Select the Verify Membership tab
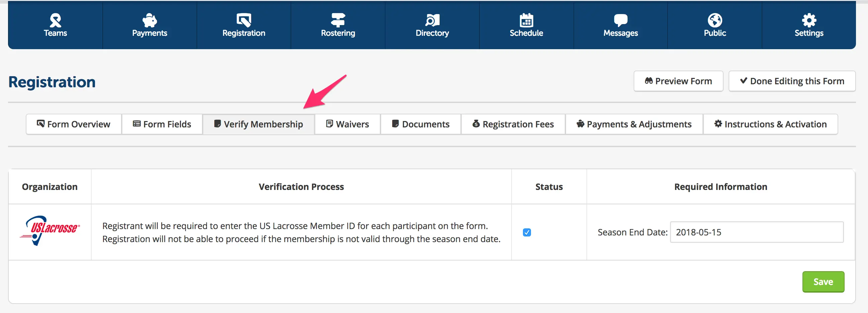The width and height of the screenshot is (868, 313). 258,124
